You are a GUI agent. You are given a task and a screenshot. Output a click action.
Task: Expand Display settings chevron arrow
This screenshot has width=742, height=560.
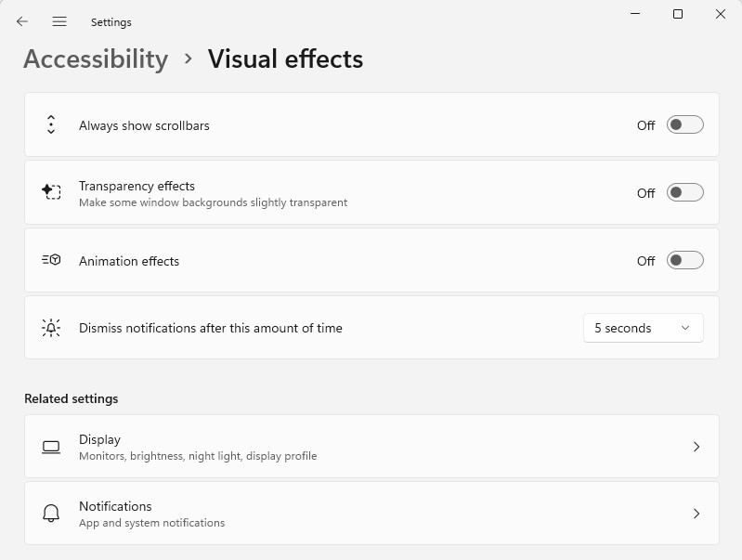click(696, 447)
